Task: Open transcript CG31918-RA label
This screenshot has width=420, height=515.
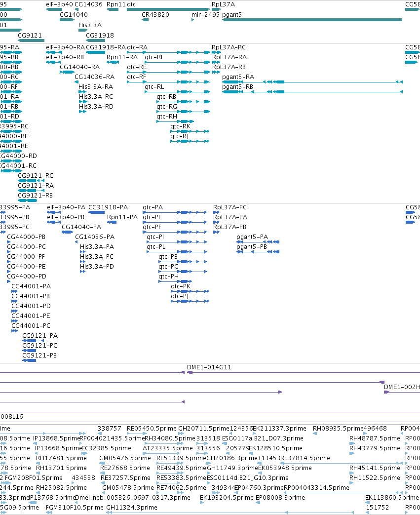Action: (x=106, y=47)
